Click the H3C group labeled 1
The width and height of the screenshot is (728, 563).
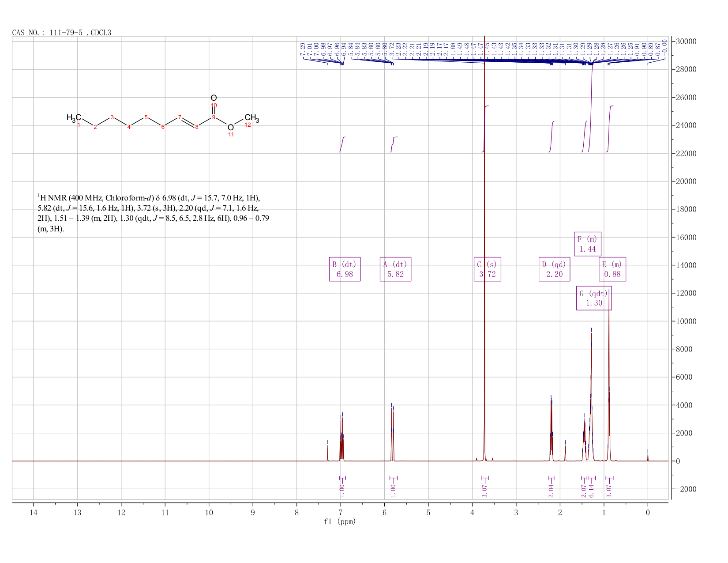(74, 117)
